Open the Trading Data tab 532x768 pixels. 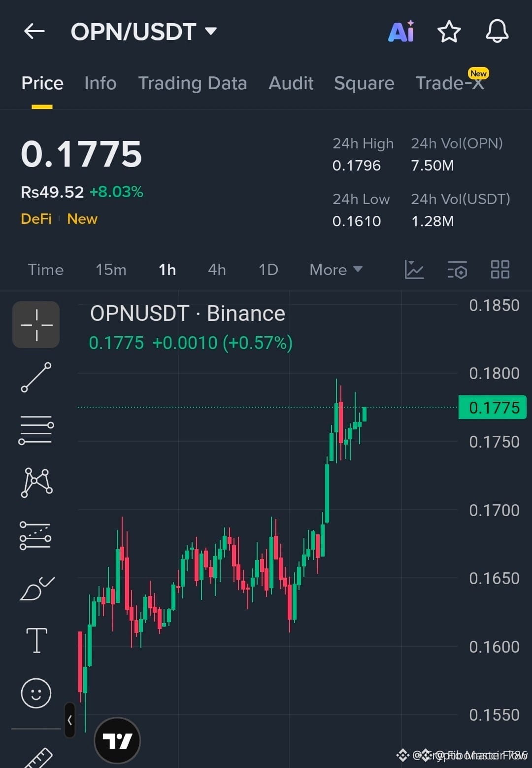click(x=193, y=83)
